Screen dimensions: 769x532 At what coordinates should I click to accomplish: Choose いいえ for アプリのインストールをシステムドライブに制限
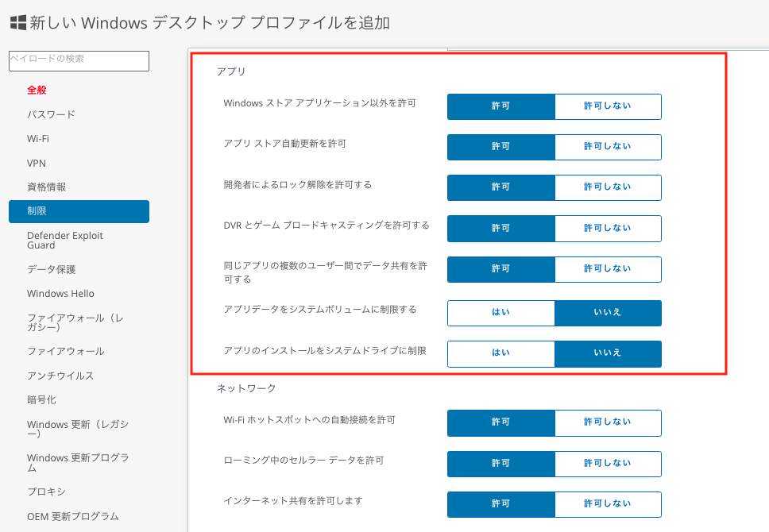click(x=608, y=353)
